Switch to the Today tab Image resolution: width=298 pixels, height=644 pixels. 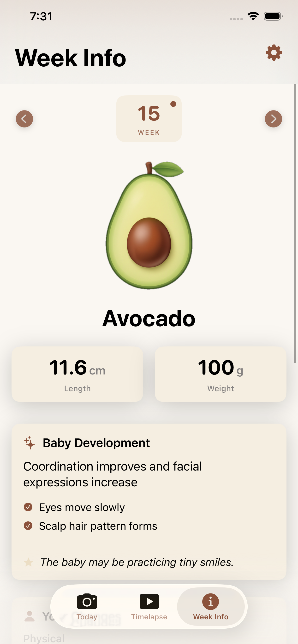[x=87, y=606]
